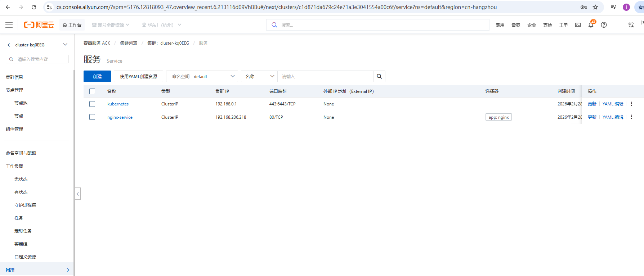
Task: Open the 名称 filter type dropdown
Action: point(259,76)
